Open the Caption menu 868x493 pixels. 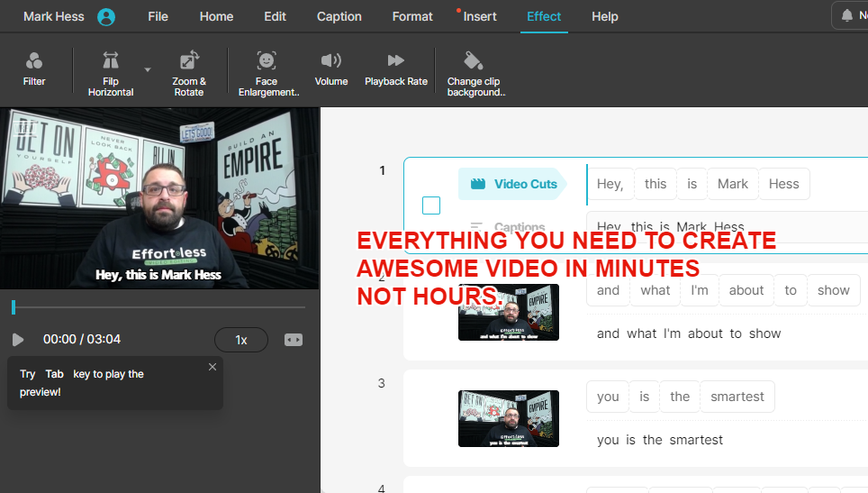pos(339,16)
